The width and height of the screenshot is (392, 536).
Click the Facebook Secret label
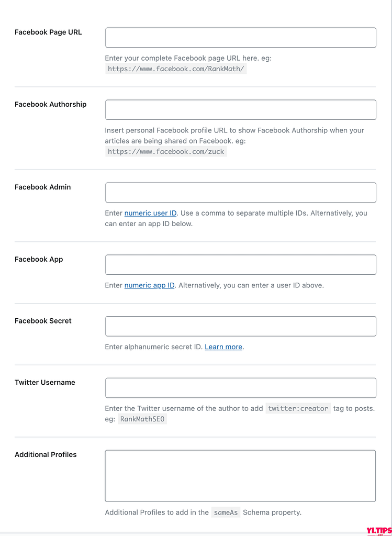(x=43, y=321)
